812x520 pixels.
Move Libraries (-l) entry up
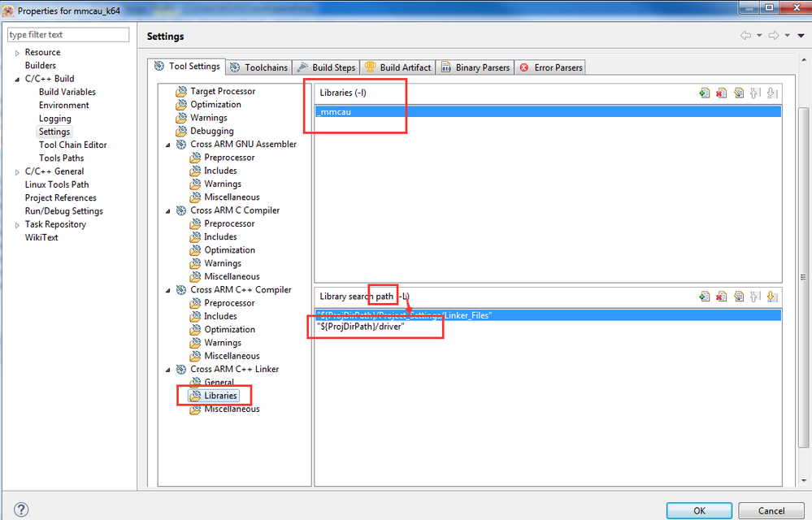pyautogui.click(x=755, y=93)
